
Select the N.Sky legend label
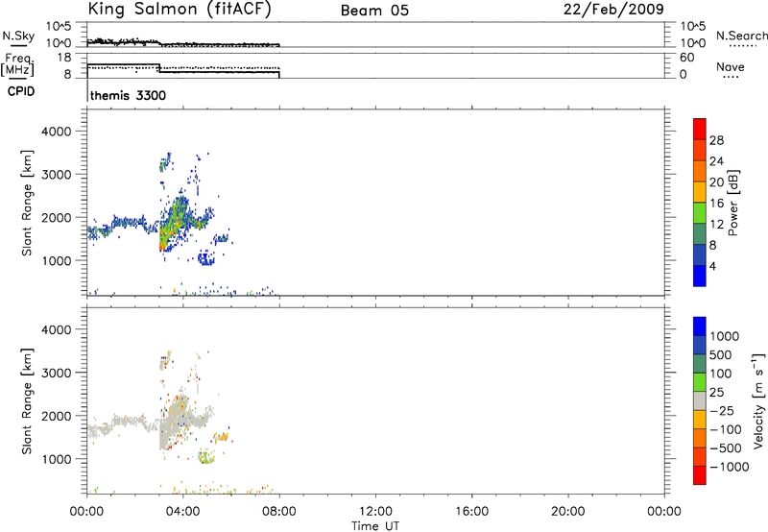coord(18,36)
